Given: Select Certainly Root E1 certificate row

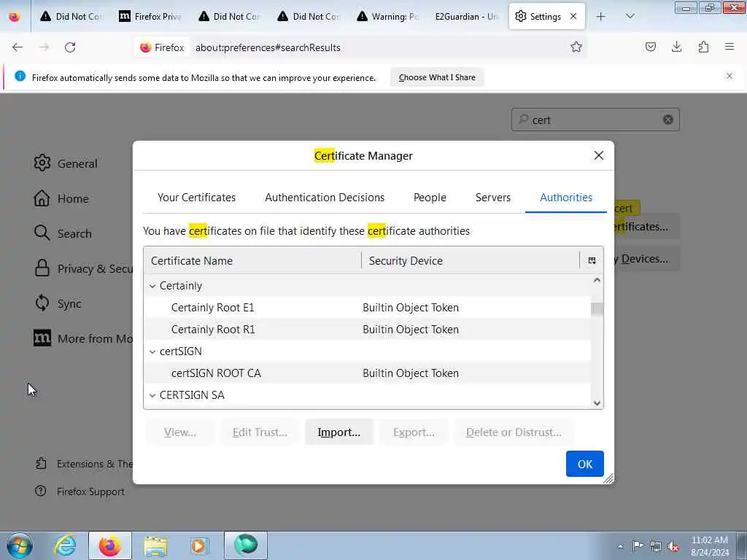Looking at the screenshot, I should coord(367,308).
